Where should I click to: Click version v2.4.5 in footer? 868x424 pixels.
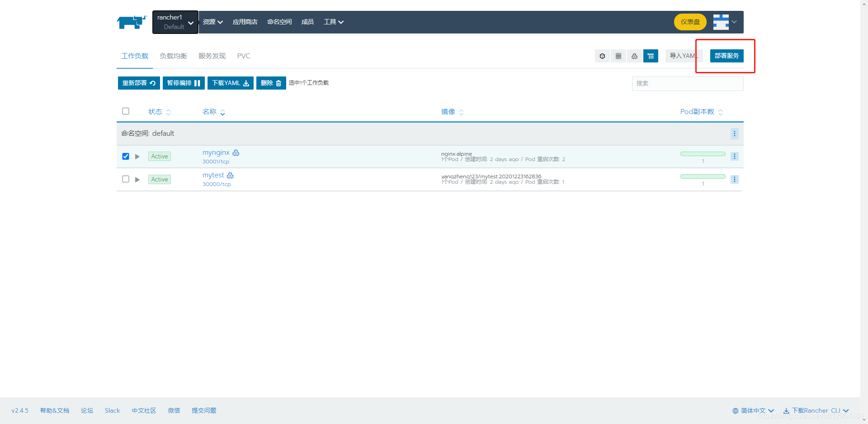tap(20, 411)
